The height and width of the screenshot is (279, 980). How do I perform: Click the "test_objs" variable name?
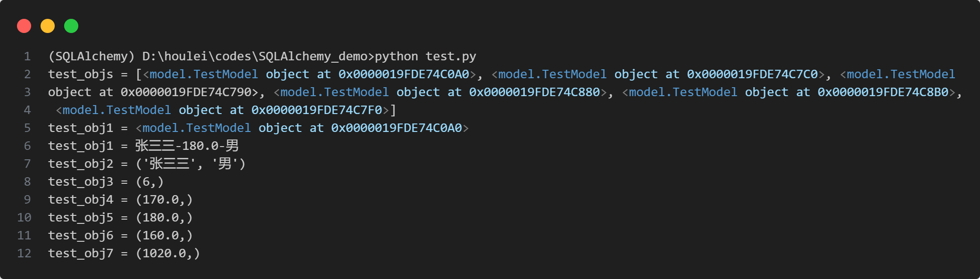tap(81, 74)
